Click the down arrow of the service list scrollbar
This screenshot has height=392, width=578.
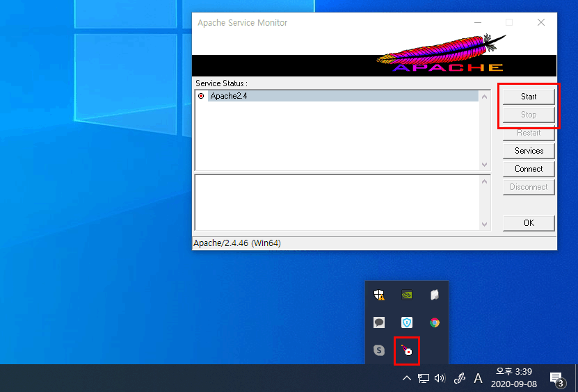(x=484, y=164)
